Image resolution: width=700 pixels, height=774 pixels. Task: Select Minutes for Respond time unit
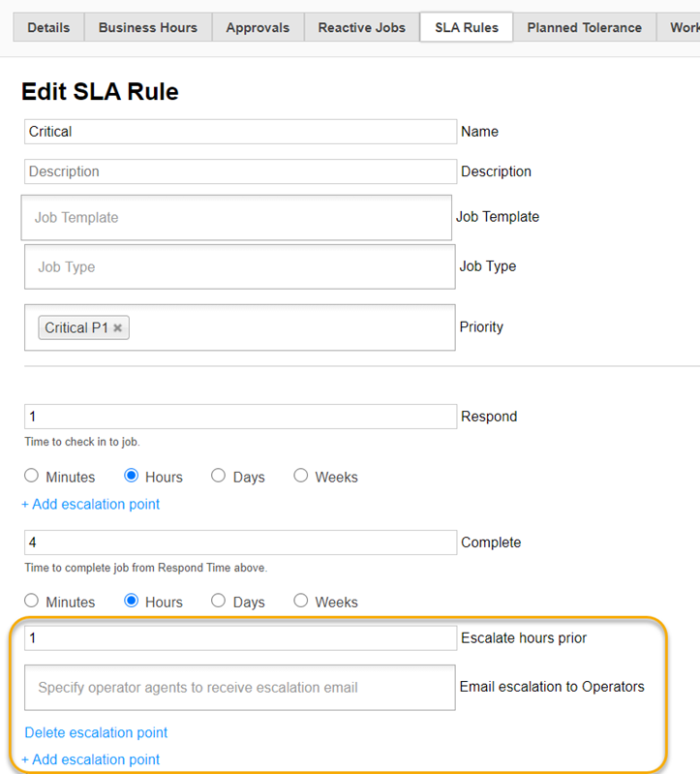[32, 476]
